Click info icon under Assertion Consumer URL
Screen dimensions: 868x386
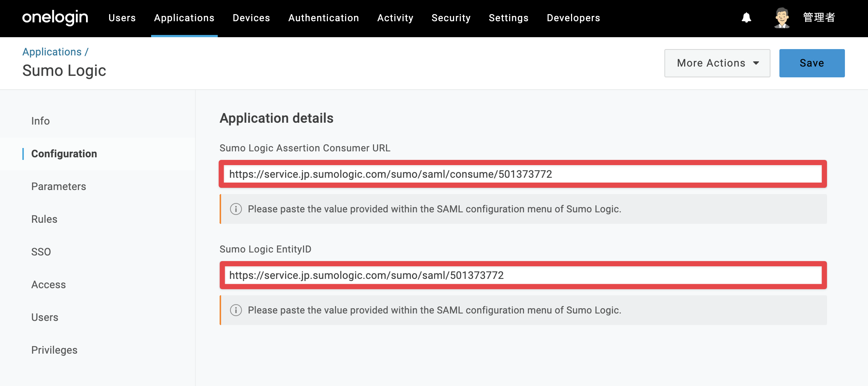236,209
